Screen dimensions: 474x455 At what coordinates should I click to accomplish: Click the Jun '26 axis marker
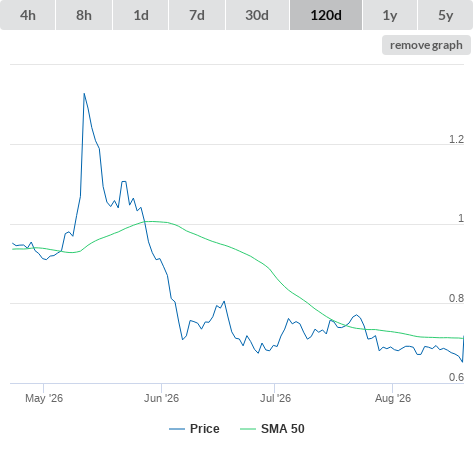point(161,398)
